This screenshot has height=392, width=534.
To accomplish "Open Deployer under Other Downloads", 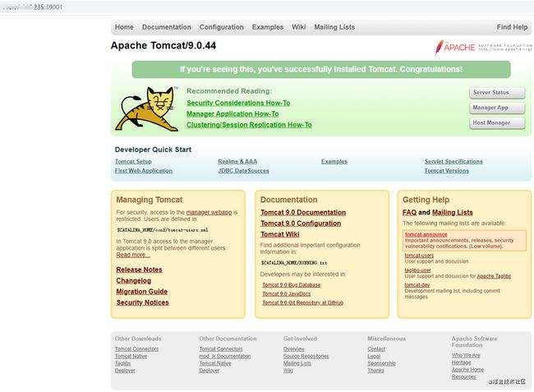I will pos(125,371).
